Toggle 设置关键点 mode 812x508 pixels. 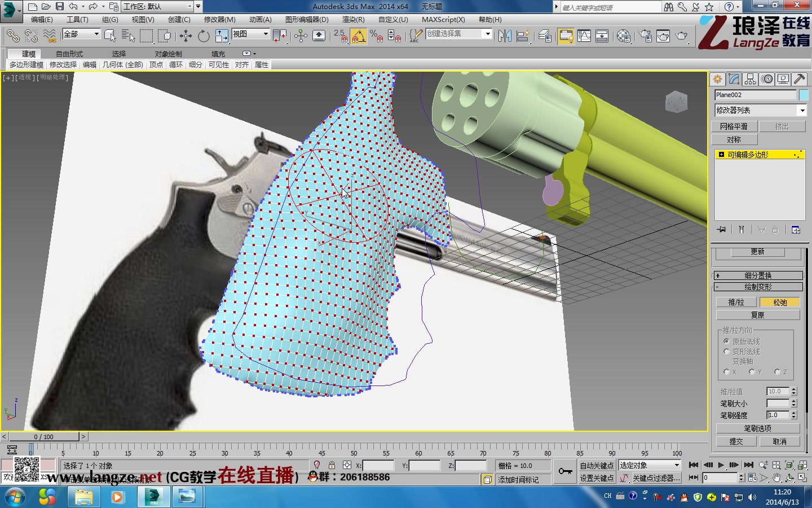(597, 478)
